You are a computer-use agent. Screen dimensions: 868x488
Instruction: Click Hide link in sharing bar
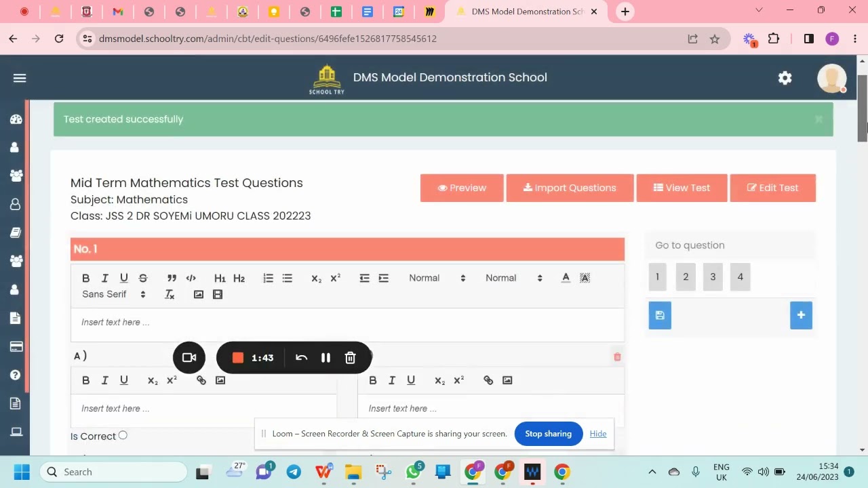pos(598,434)
